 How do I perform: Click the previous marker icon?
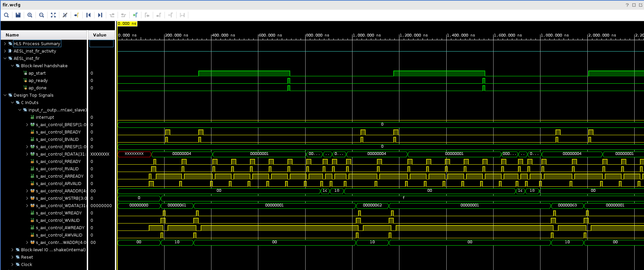(x=147, y=15)
